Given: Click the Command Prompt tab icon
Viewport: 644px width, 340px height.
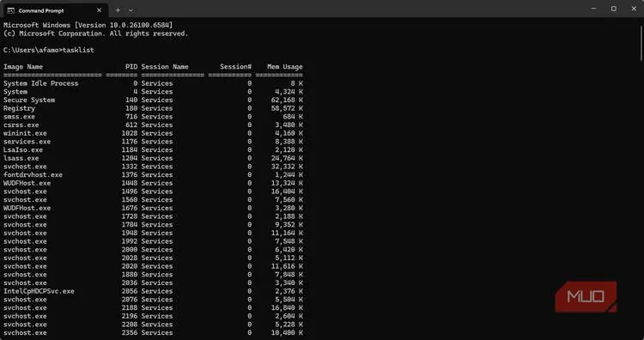Looking at the screenshot, I should point(11,10).
